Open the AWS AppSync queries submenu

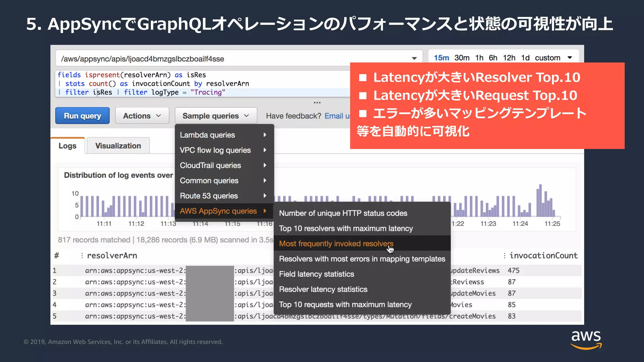pos(224,211)
